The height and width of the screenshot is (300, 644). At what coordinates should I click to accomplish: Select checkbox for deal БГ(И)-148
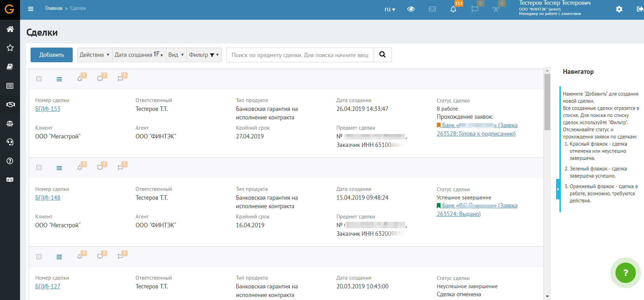click(x=39, y=168)
